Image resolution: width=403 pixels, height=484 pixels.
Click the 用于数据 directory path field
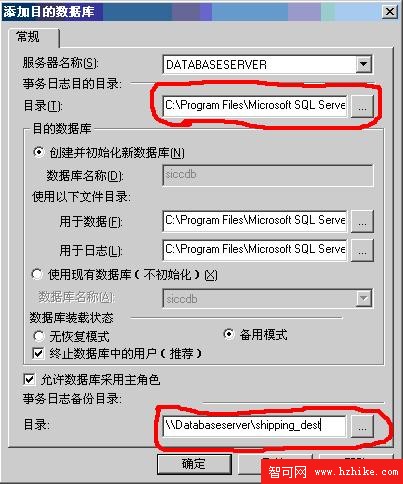pos(255,221)
